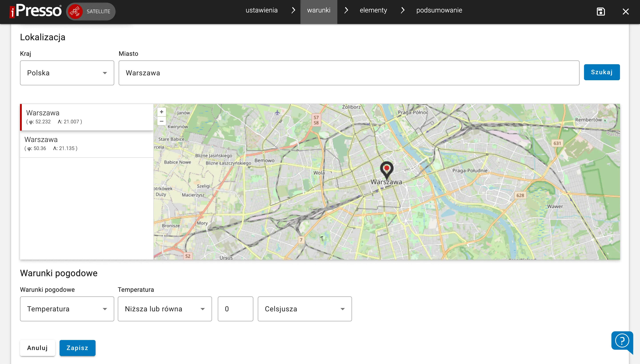The width and height of the screenshot is (640, 364).
Task: Change the Celsjusza unit dropdown
Action: click(304, 309)
